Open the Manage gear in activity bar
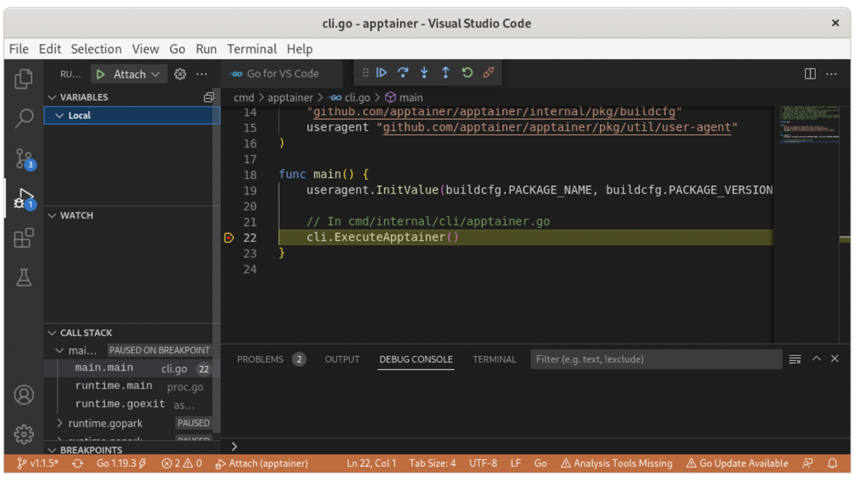Screen dimensions: 868x482 click(x=23, y=434)
